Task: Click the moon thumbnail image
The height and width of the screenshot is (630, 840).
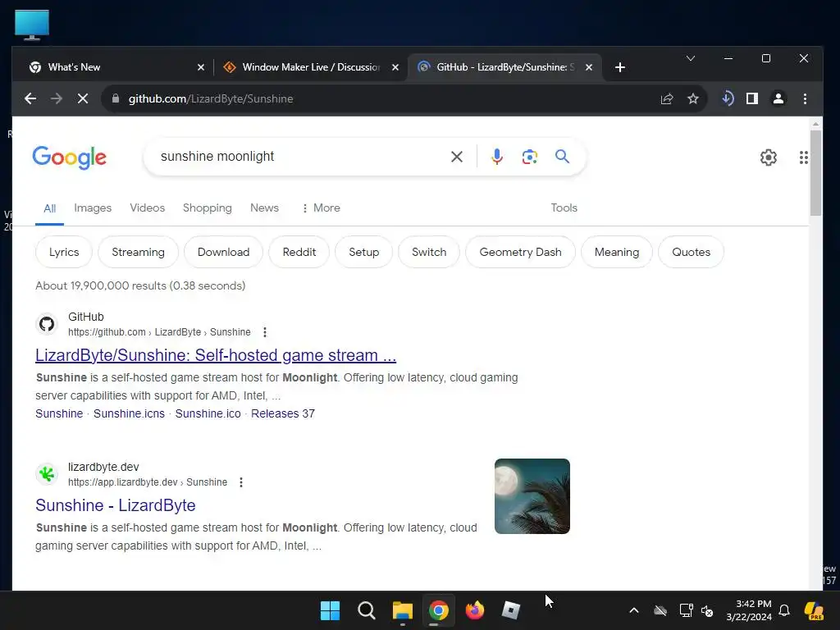Action: coord(532,496)
